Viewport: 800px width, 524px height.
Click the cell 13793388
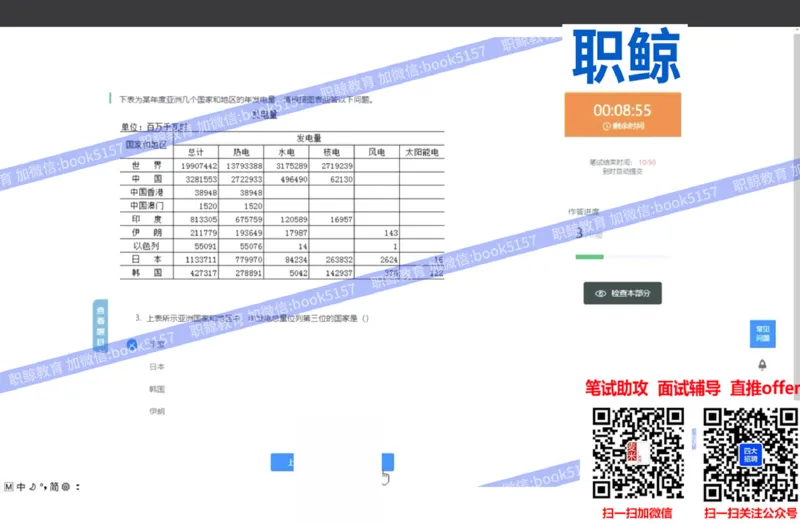tap(244, 166)
